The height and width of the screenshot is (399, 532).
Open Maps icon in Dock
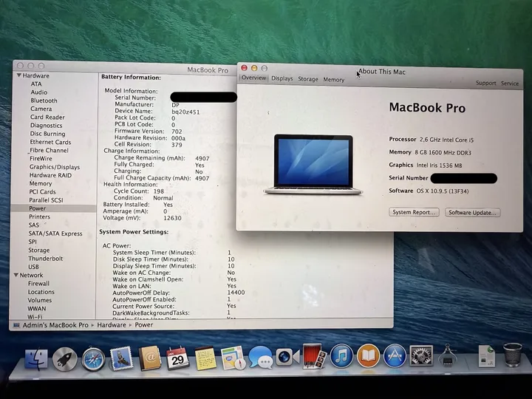pyautogui.click(x=233, y=358)
